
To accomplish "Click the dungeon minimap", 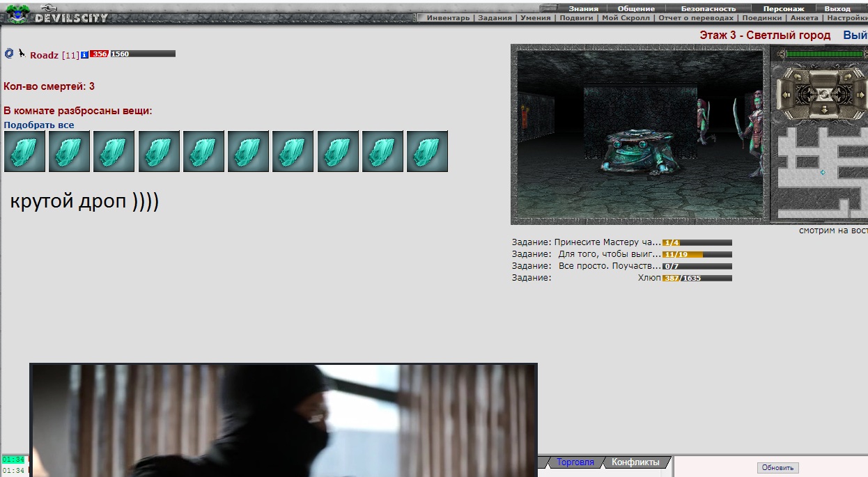I will coord(822,171).
